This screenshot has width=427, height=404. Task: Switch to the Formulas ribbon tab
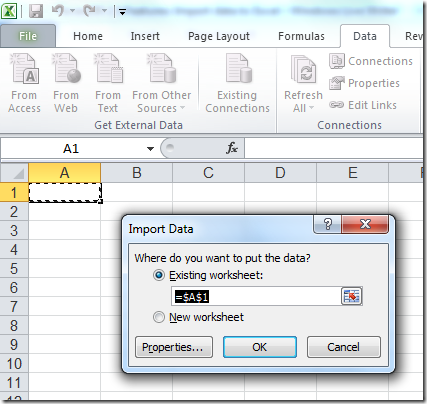[301, 36]
